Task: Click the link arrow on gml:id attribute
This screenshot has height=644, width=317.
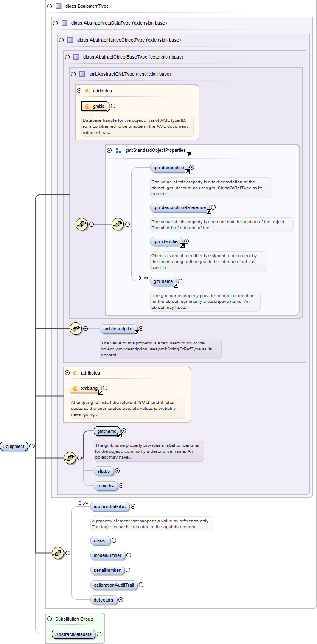Action: click(109, 110)
